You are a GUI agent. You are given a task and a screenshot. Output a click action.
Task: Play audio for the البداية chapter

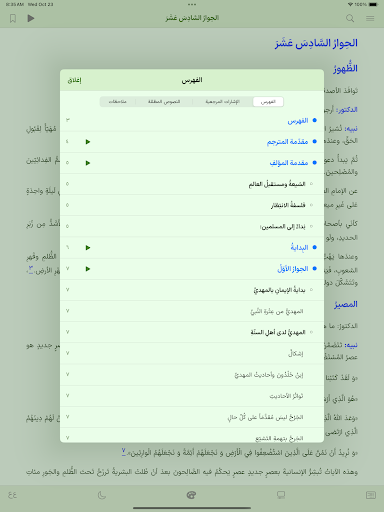coord(88,248)
